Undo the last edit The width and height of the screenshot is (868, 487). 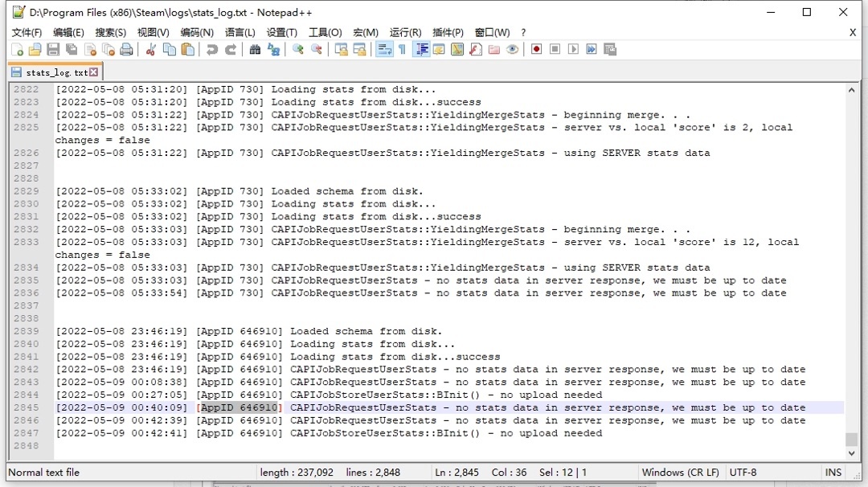point(212,50)
